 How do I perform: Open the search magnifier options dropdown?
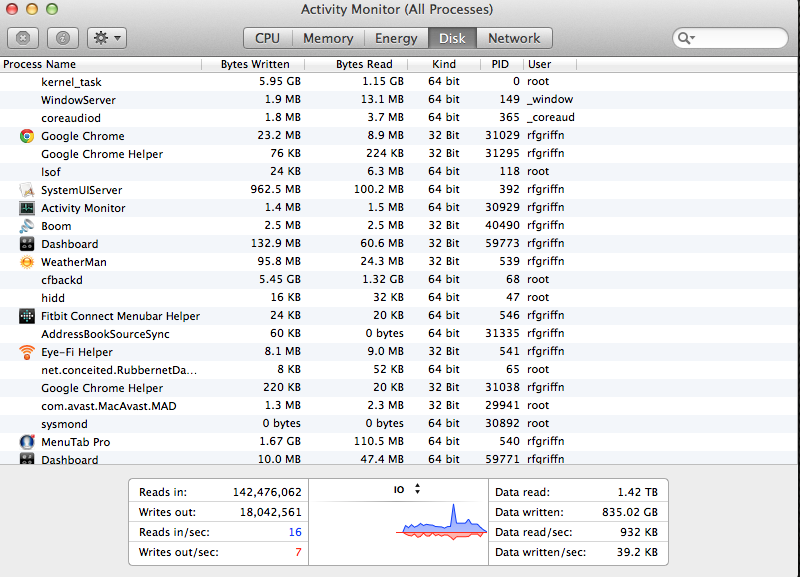pyautogui.click(x=686, y=38)
